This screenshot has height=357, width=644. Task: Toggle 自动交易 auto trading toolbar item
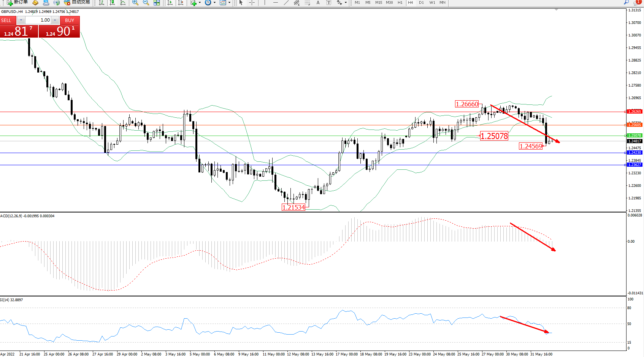pos(77,2)
